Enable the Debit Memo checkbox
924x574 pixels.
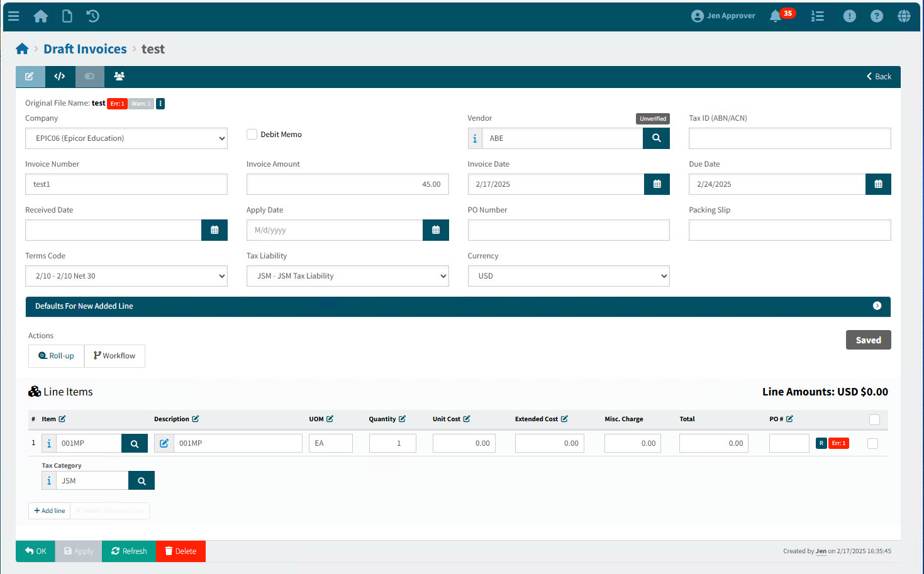pyautogui.click(x=252, y=135)
